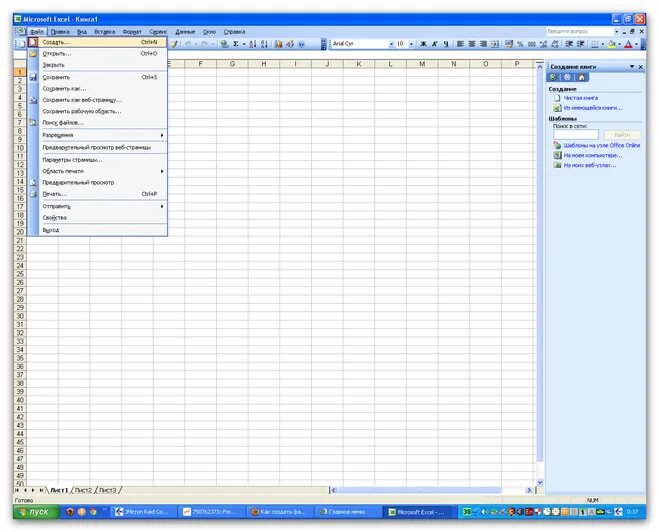Click the template search input field
The image size is (659, 532).
tap(576, 135)
